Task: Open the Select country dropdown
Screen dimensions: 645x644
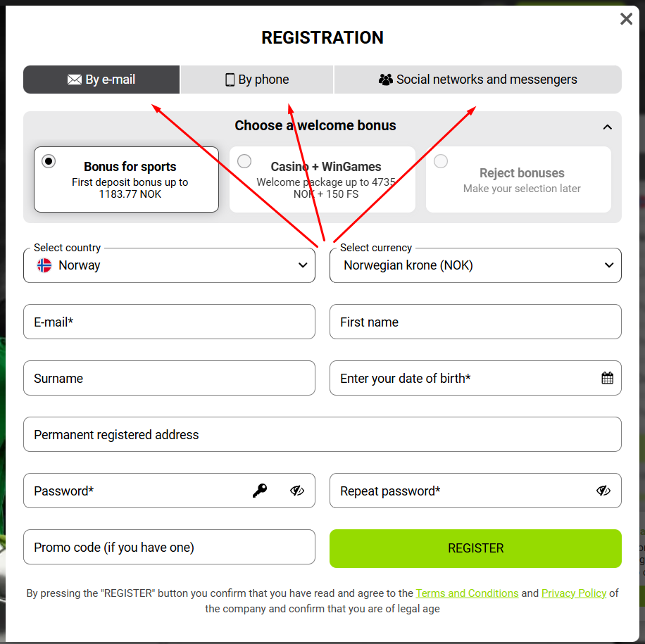Action: click(x=169, y=265)
